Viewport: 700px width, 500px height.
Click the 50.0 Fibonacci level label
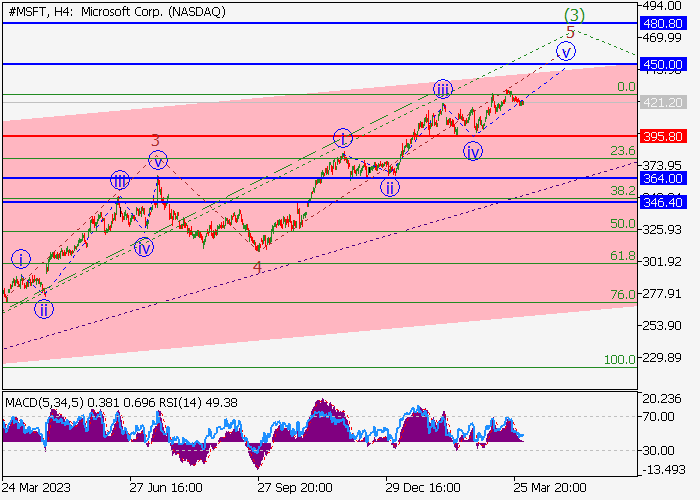tap(623, 224)
